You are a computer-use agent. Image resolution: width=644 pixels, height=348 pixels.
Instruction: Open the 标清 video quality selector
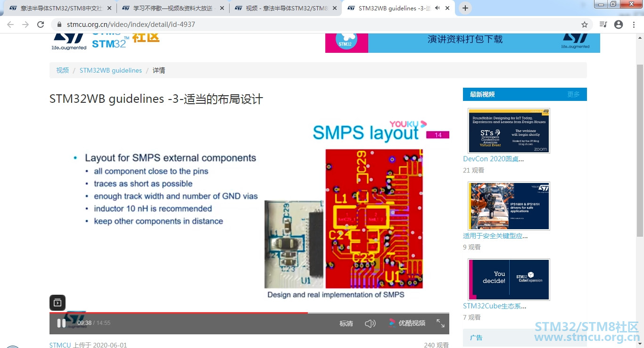(x=346, y=323)
